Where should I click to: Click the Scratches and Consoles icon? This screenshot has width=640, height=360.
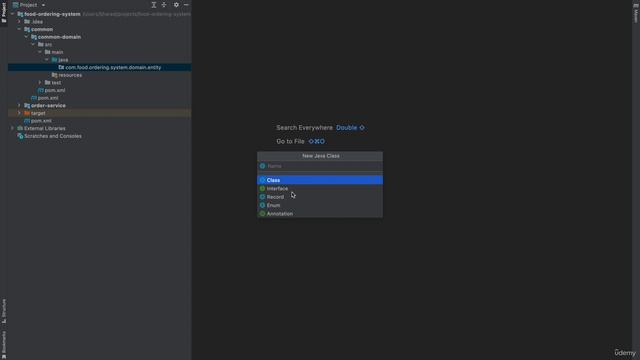tap(20, 136)
